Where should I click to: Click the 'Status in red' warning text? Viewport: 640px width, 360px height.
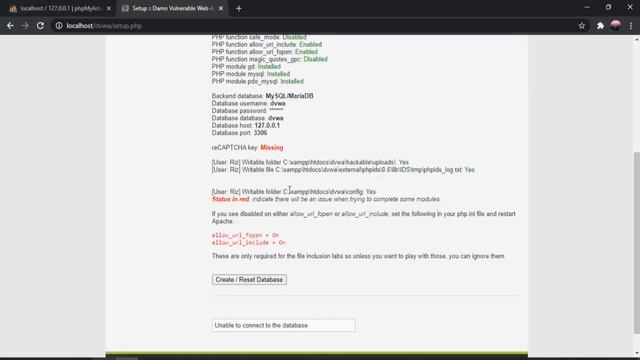(231, 199)
